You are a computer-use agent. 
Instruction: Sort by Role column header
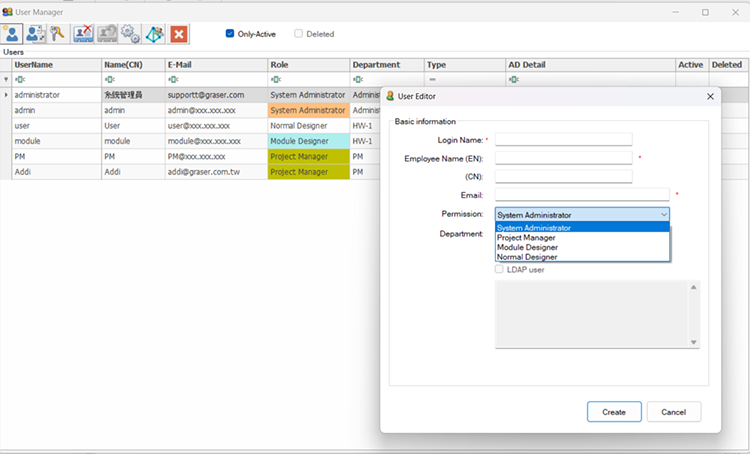tap(309, 65)
